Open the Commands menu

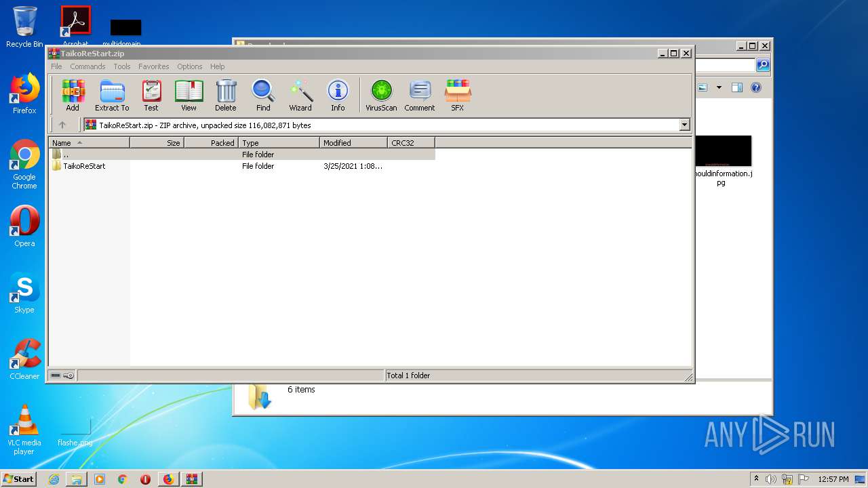point(87,66)
